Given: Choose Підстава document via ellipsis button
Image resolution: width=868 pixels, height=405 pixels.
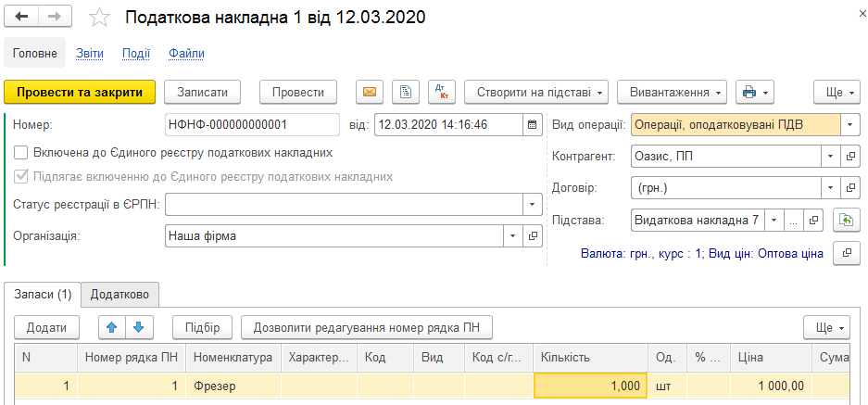Looking at the screenshot, I should click(x=793, y=220).
